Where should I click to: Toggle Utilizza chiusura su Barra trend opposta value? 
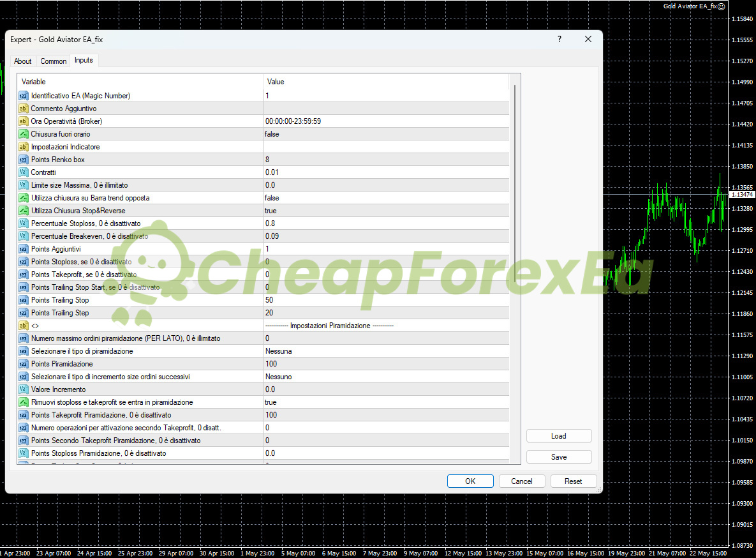point(386,198)
